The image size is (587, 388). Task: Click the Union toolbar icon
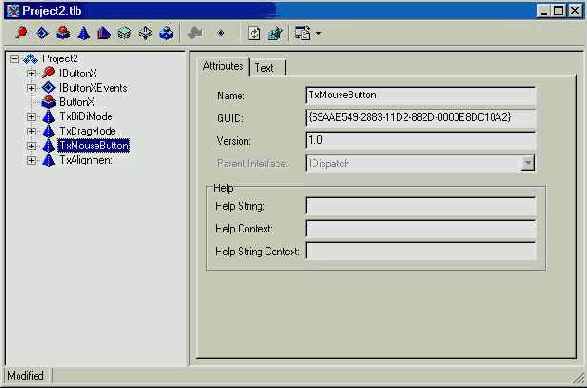point(145,33)
